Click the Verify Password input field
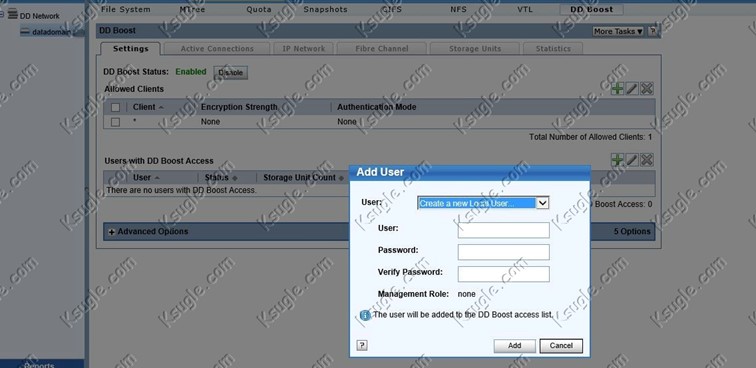 point(503,274)
